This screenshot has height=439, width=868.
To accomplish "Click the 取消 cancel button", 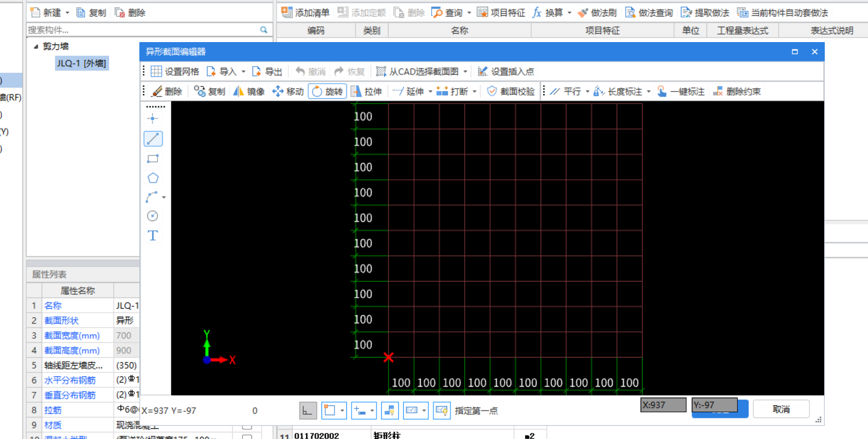I will (781, 409).
